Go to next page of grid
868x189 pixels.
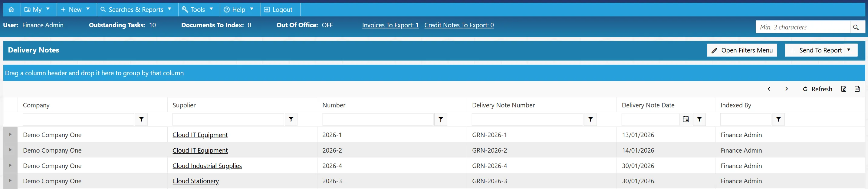click(787, 89)
